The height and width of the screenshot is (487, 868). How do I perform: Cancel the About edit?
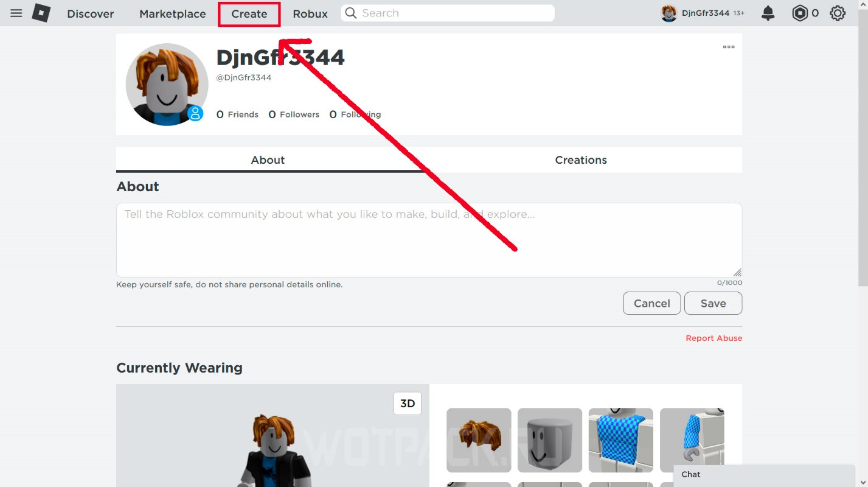pos(651,303)
